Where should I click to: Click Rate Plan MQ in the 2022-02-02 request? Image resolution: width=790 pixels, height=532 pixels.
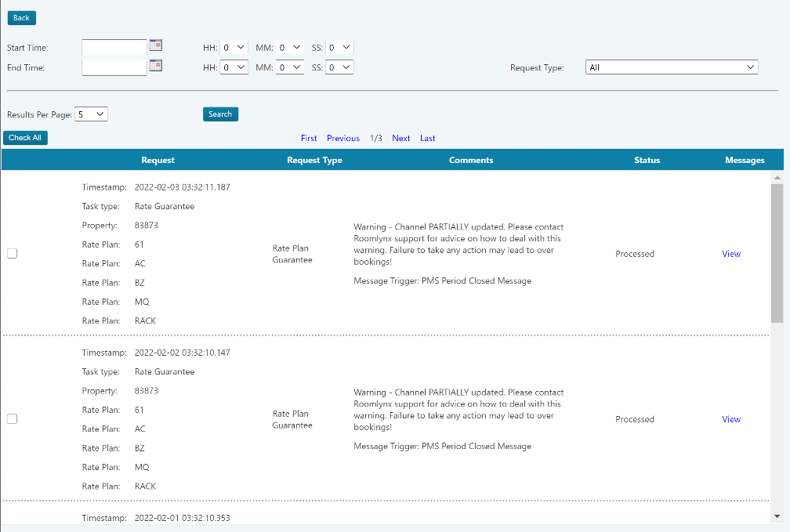[x=142, y=468]
